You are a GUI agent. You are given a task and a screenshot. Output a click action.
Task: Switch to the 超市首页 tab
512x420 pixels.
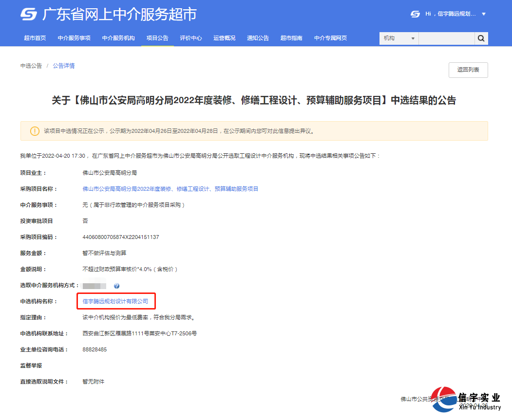click(34, 37)
